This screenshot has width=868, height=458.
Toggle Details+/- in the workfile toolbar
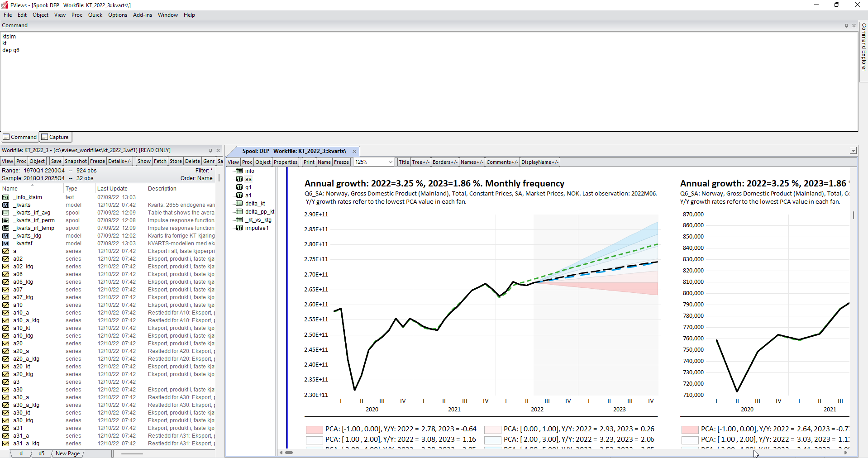point(119,161)
